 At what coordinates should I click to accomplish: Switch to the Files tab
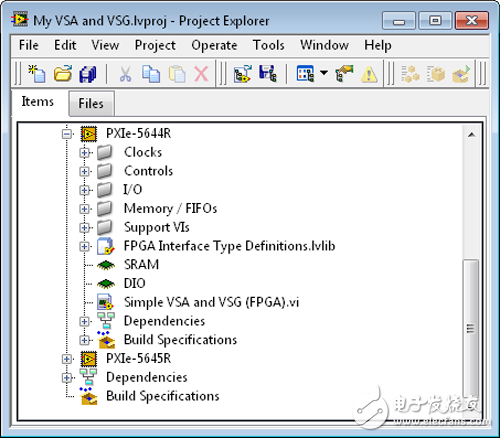pos(91,103)
